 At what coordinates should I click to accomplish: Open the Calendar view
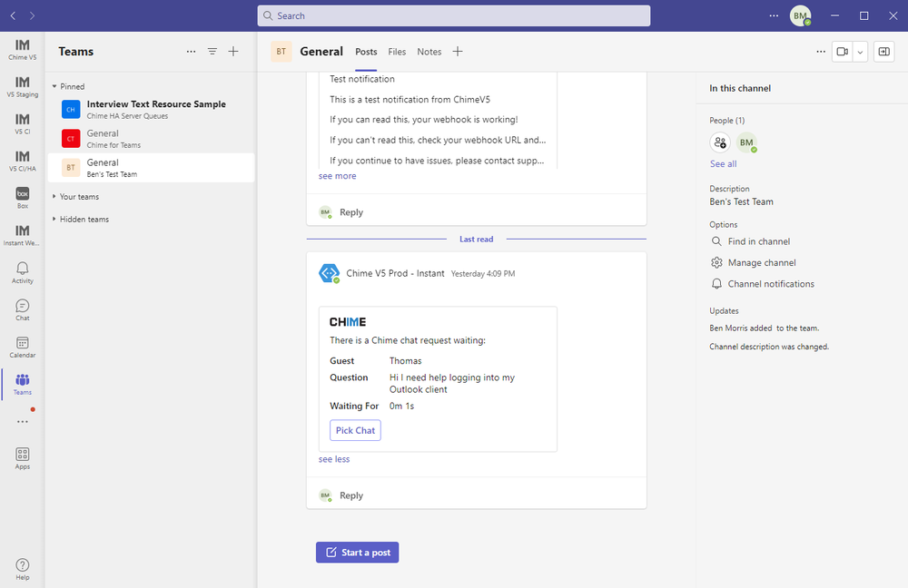coord(22,347)
